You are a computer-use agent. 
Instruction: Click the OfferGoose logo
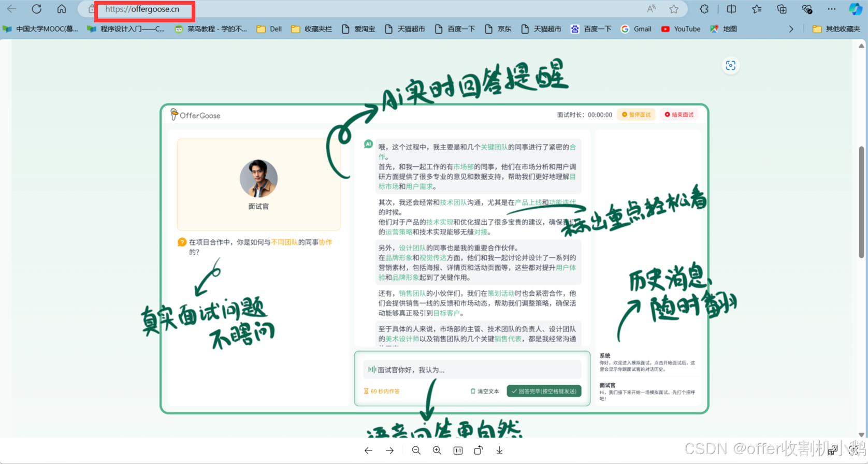[195, 115]
